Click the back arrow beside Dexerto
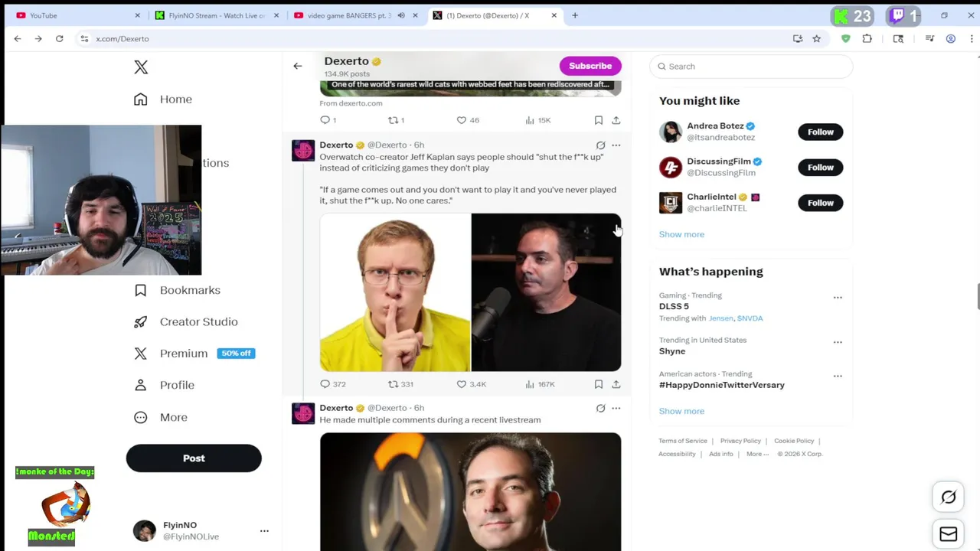This screenshot has width=980, height=551. 298,66
